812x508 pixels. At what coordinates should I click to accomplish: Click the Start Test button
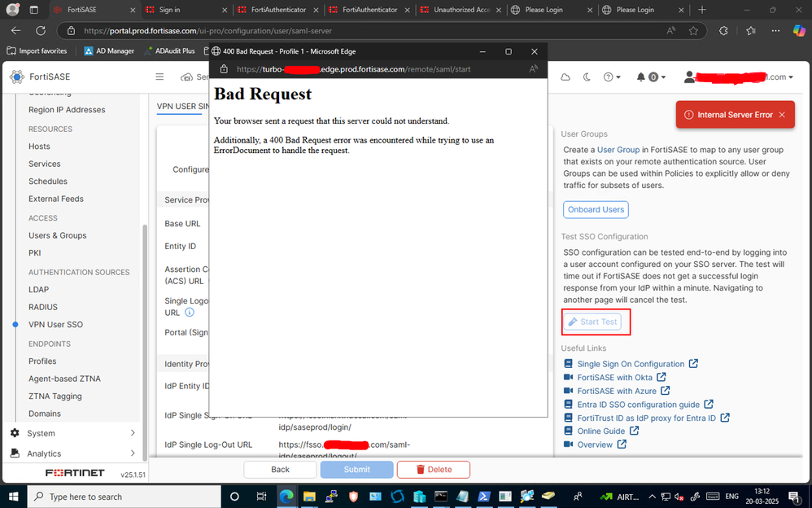592,322
